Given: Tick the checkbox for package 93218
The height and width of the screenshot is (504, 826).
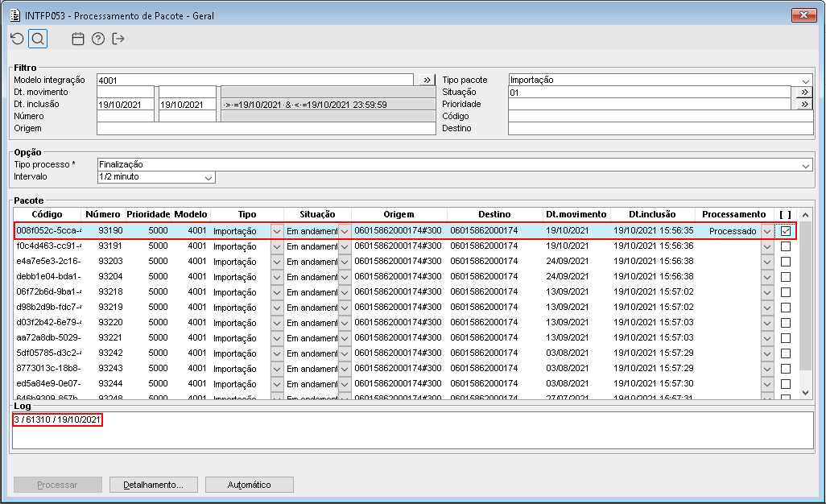Looking at the screenshot, I should [x=786, y=292].
